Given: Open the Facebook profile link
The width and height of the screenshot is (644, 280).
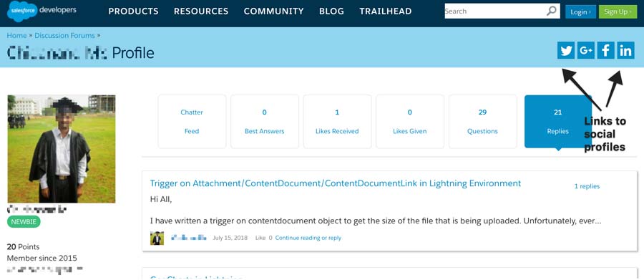Looking at the screenshot, I should tap(606, 51).
